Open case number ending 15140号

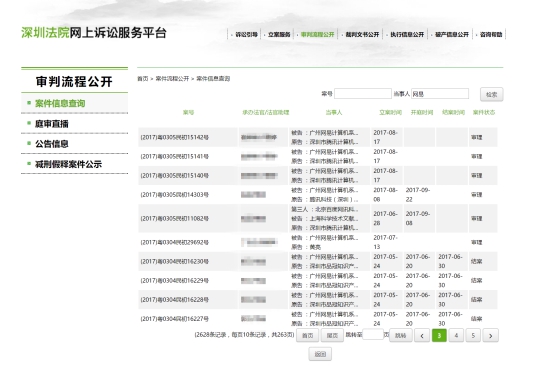pos(175,175)
